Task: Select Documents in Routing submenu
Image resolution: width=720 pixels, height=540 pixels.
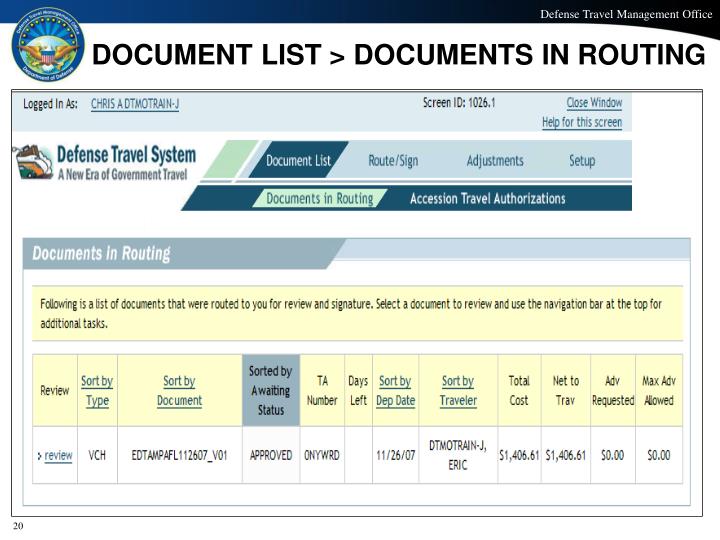Action: point(319,198)
